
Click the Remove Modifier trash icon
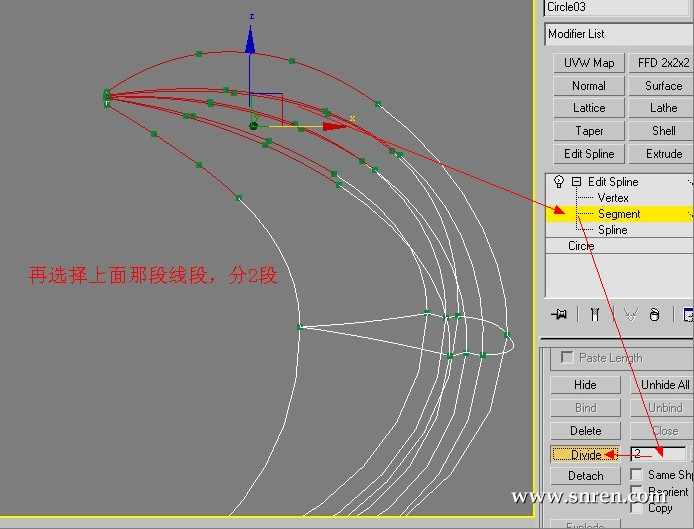tap(654, 314)
